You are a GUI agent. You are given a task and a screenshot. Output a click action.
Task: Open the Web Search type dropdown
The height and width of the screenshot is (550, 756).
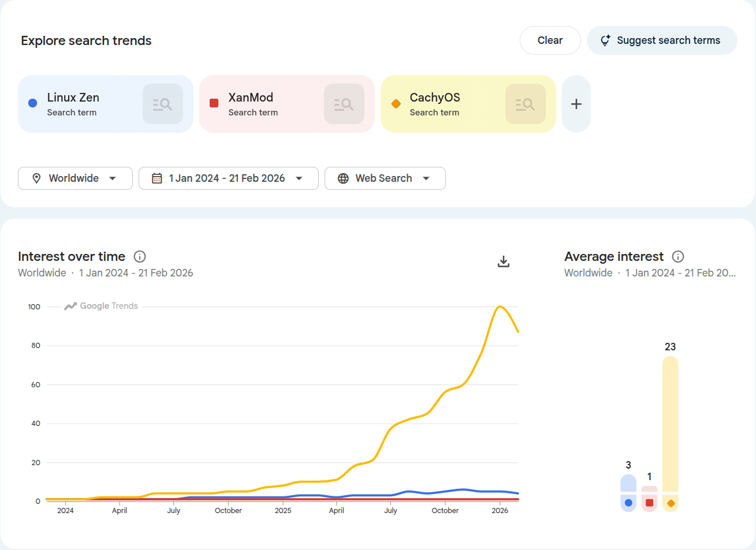385,178
